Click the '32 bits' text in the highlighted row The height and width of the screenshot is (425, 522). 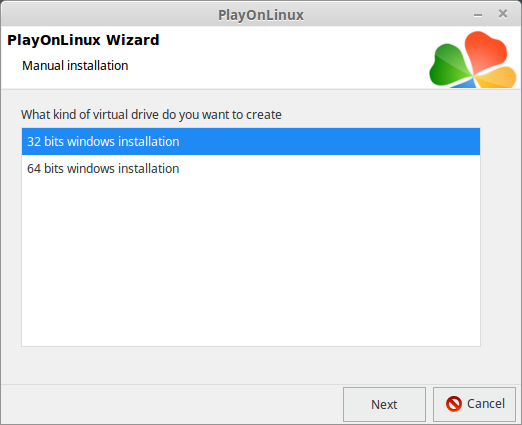45,142
